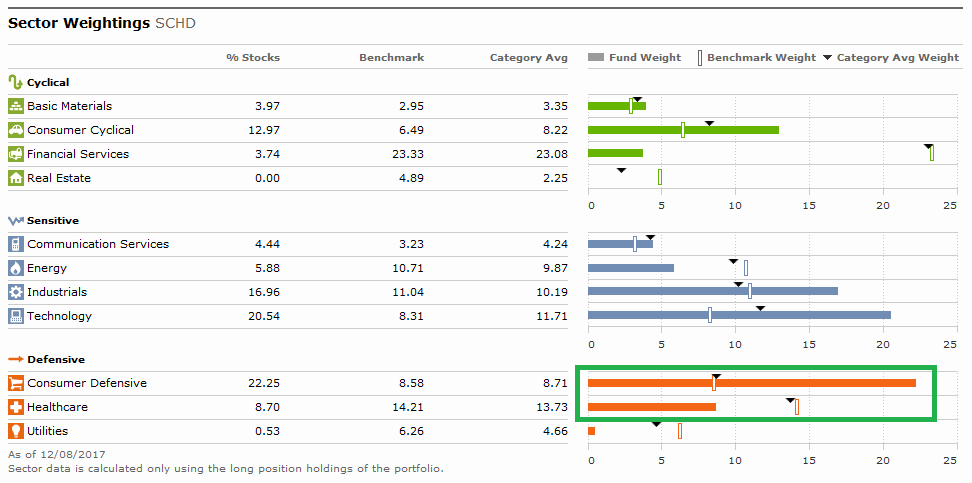Image resolution: width=972 pixels, height=483 pixels.
Task: Click the Cyclical category header
Action: pyautogui.click(x=48, y=83)
